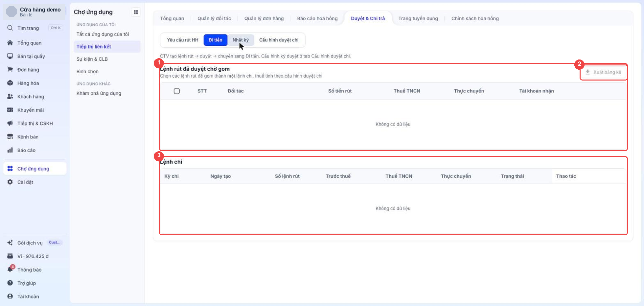Screen dimensions: 644x306
Task: Click the Gói dịch vụ sparkle icon
Action: [10, 243]
